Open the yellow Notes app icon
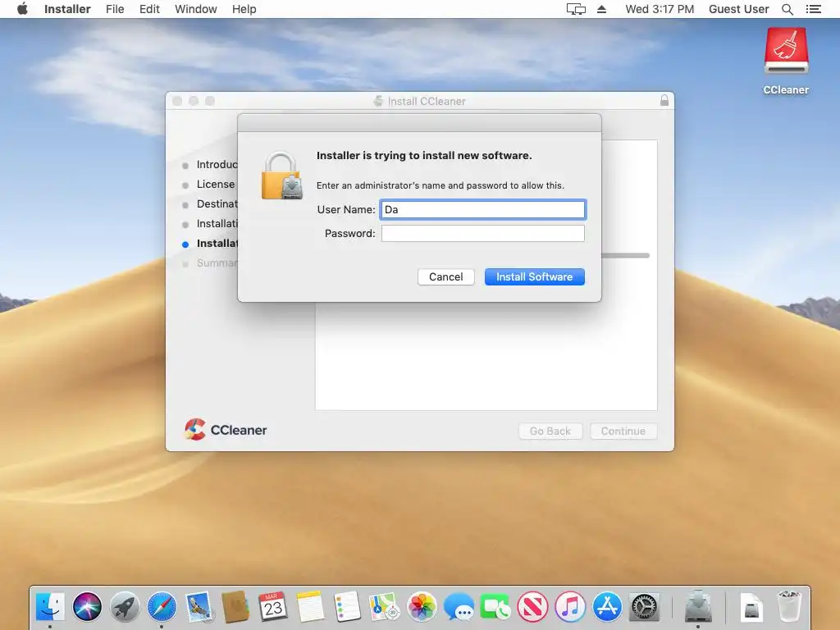 [310, 607]
